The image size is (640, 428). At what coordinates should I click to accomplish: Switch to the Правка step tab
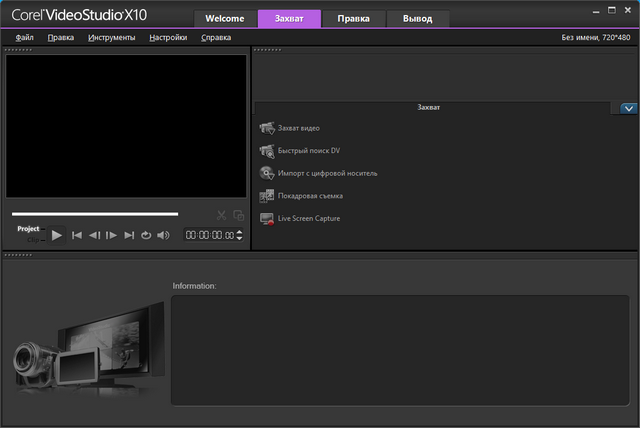(x=353, y=18)
